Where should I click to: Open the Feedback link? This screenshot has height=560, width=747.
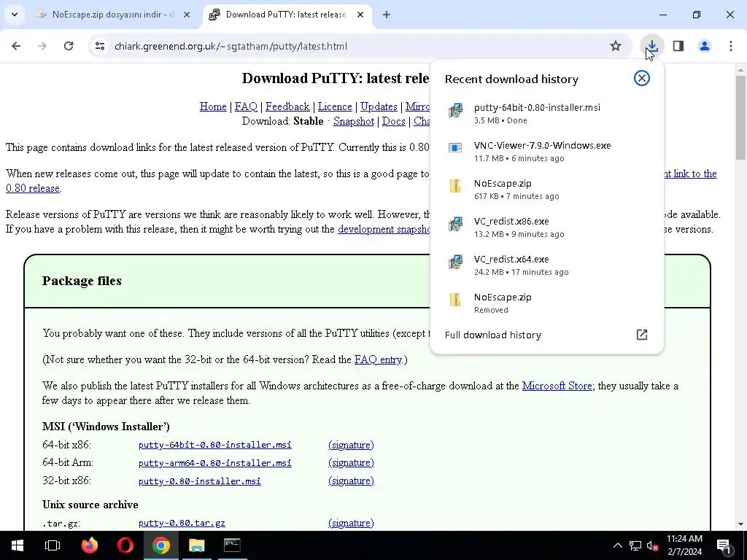(x=287, y=106)
